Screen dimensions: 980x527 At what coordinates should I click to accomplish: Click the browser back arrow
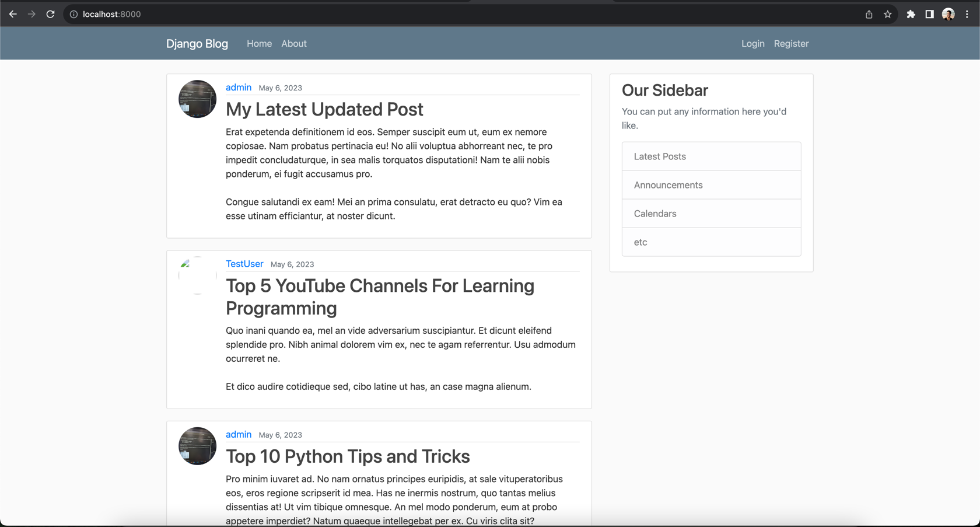coord(13,14)
